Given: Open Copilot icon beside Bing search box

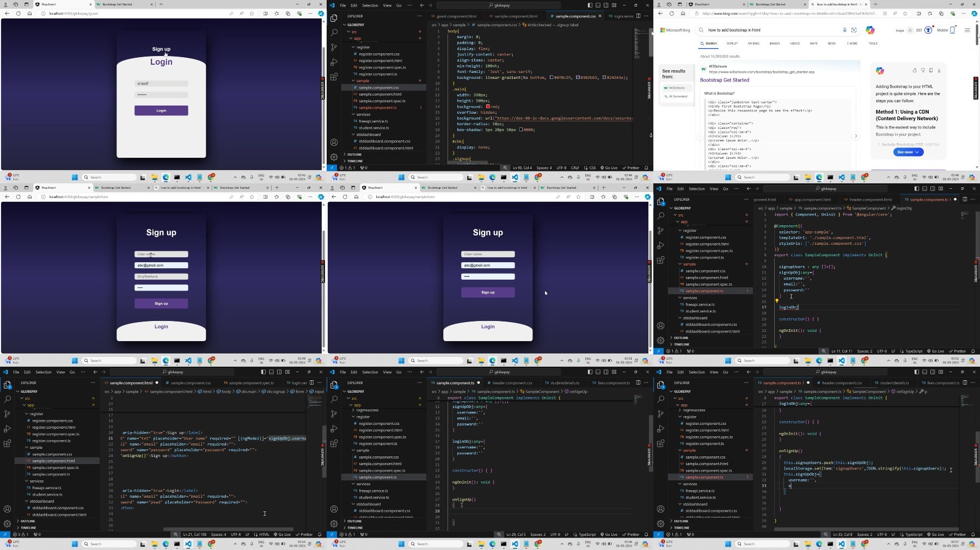Looking at the screenshot, I should [x=870, y=30].
